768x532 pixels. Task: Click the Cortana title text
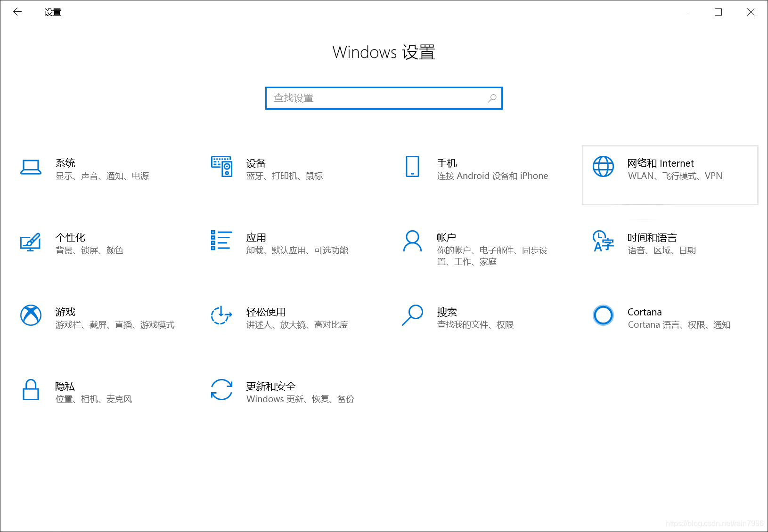coord(645,312)
